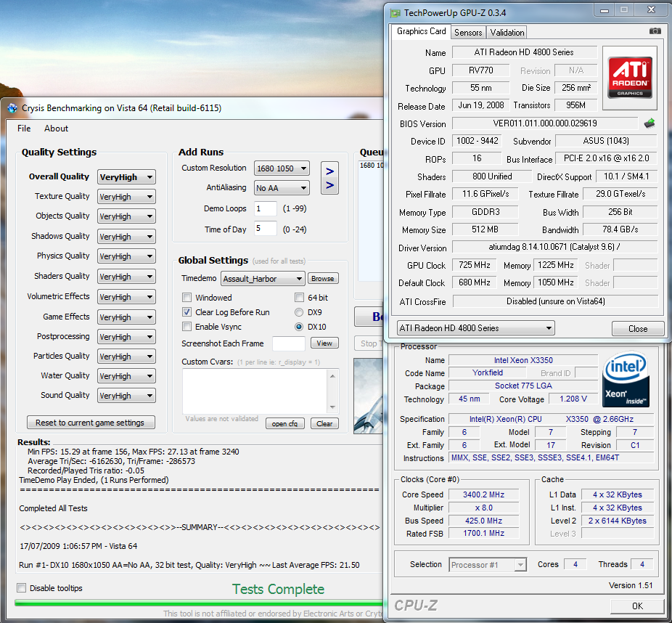Click the Time of Day input field

[x=265, y=229]
